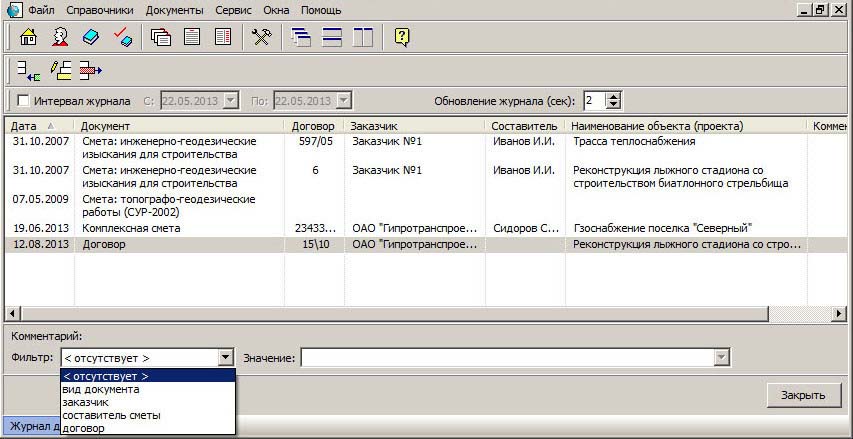Select the row with contract '597/05'
This screenshot has height=439, width=853.
(x=425, y=148)
